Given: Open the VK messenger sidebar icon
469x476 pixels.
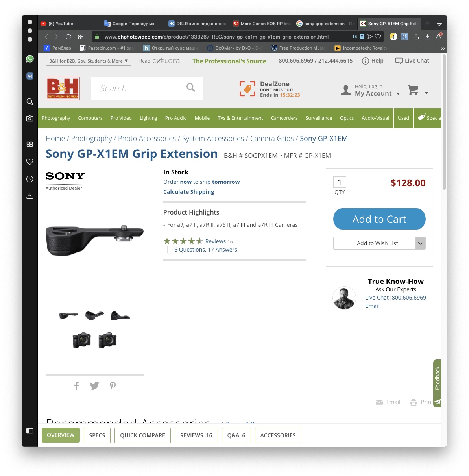Looking at the screenshot, I should click(x=30, y=76).
